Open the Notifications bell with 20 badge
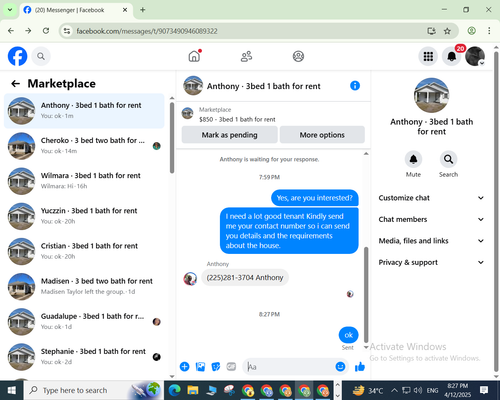Image resolution: width=500 pixels, height=400 pixels. 452,56
